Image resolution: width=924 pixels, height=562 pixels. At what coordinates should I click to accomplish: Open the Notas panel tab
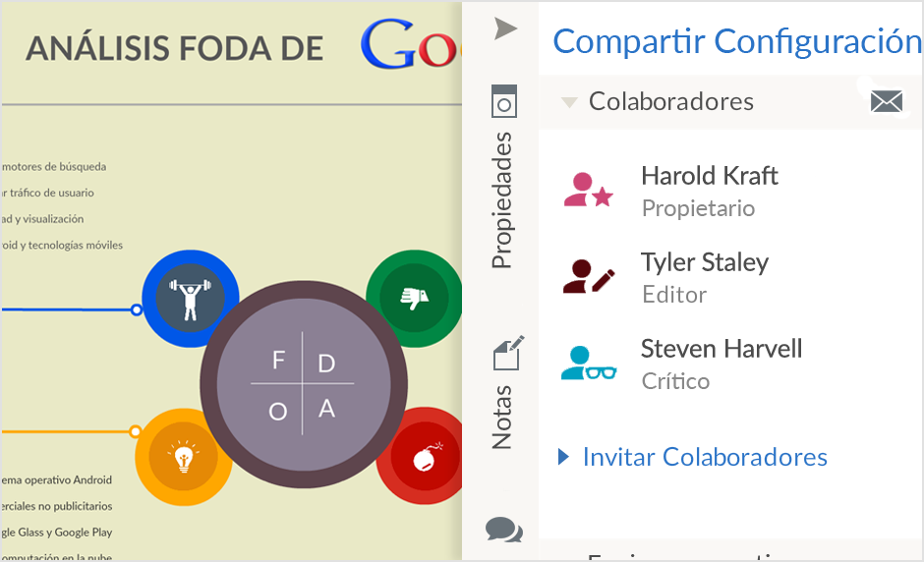coord(502,418)
